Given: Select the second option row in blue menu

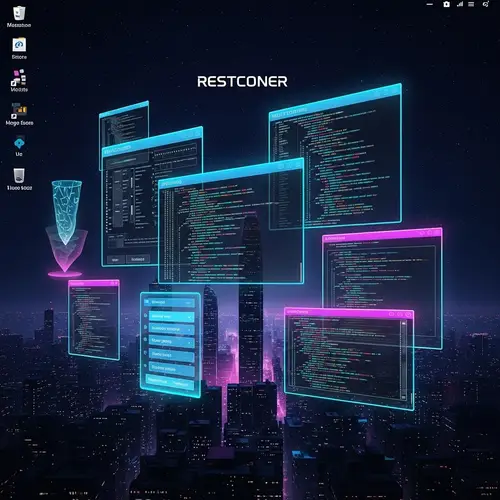Looking at the screenshot, I should pyautogui.click(x=171, y=329).
